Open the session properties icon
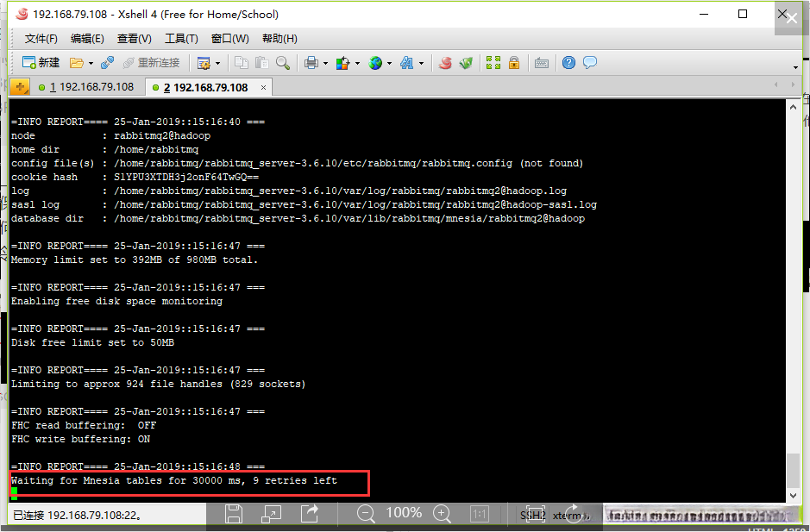 click(x=204, y=63)
